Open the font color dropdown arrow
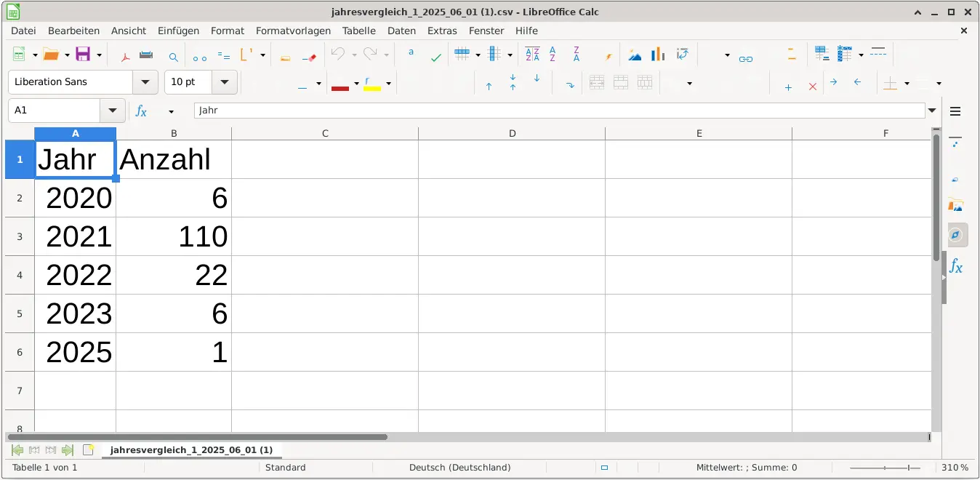This screenshot has width=980, height=480. (356, 84)
